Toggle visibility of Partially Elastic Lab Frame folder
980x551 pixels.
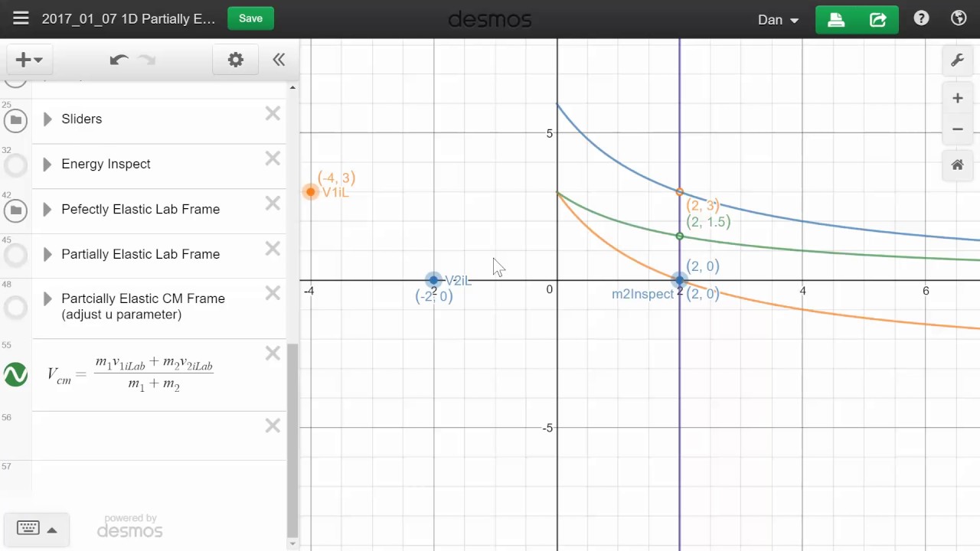(x=15, y=256)
